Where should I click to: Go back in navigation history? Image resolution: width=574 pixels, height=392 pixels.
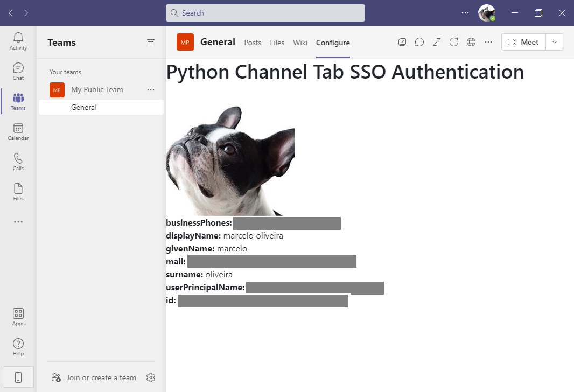tap(11, 13)
